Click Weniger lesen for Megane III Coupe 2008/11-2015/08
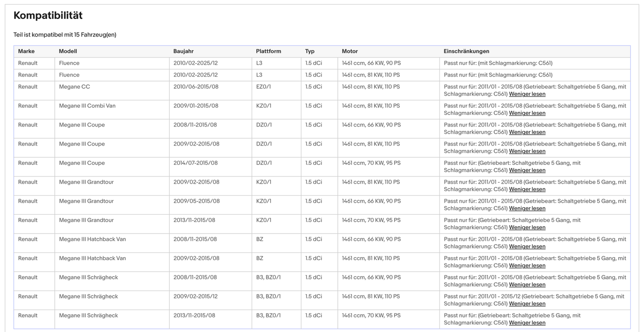644x332 pixels. [x=527, y=132]
